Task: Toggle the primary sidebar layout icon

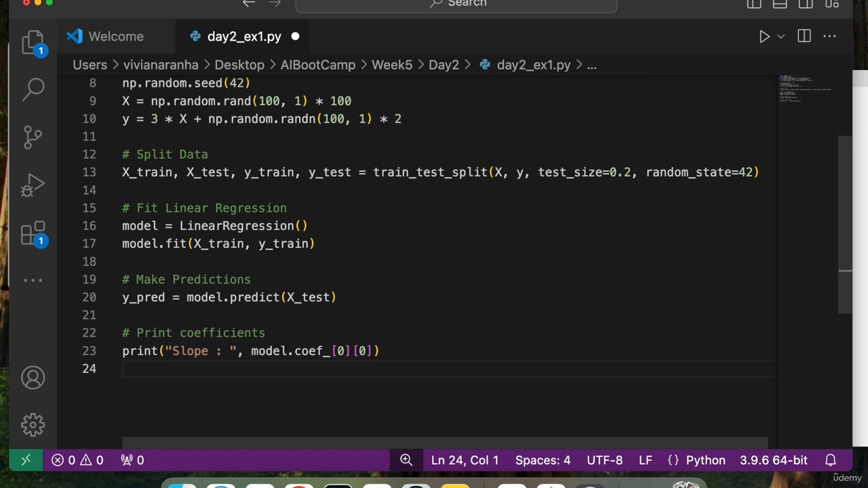Action: pyautogui.click(x=754, y=3)
